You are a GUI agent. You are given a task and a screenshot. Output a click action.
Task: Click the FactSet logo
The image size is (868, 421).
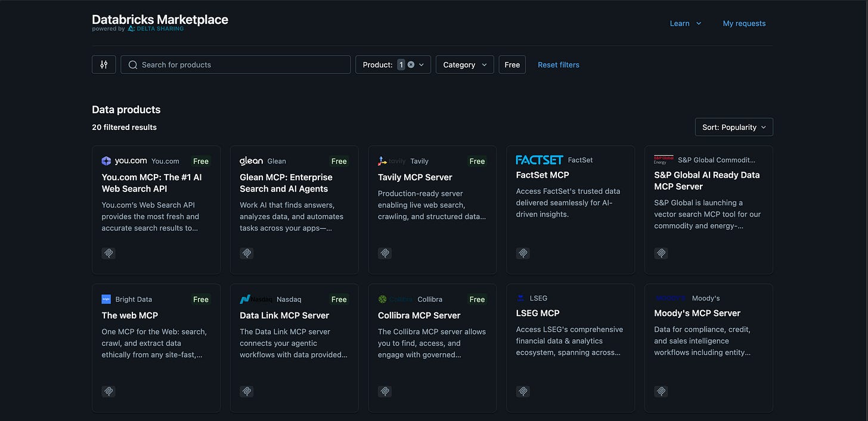click(540, 160)
